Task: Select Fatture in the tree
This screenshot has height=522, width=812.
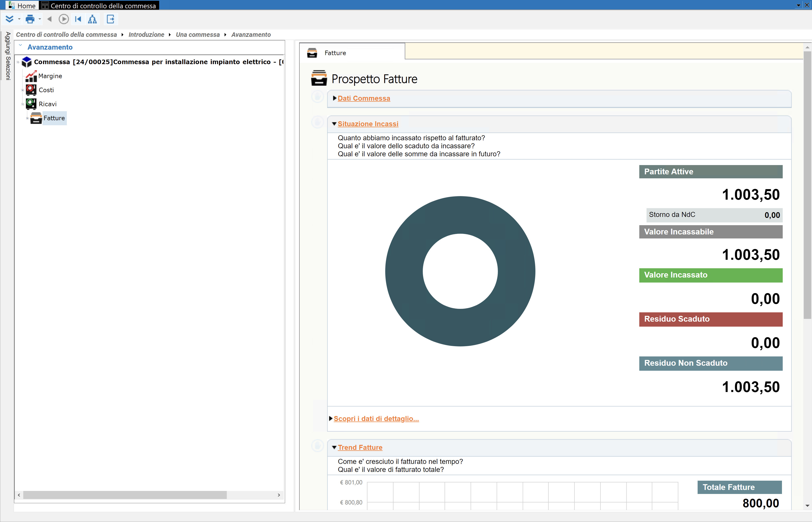Action: [54, 118]
